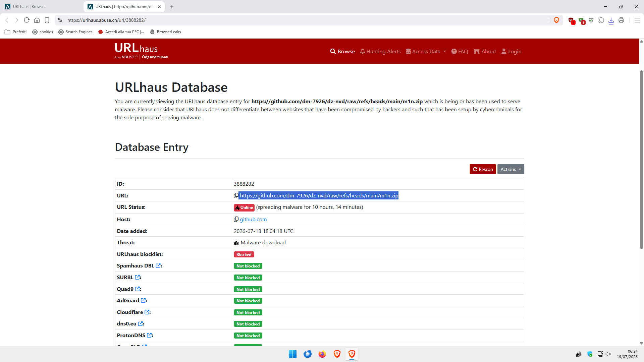Click the red Blocked badge for URLhaus blocklist
The image size is (644, 362).
244,254
